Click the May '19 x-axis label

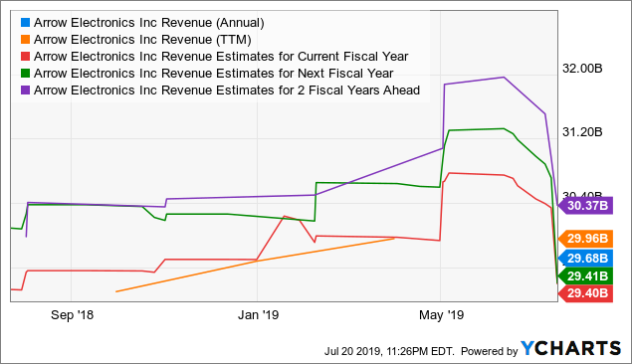click(441, 315)
